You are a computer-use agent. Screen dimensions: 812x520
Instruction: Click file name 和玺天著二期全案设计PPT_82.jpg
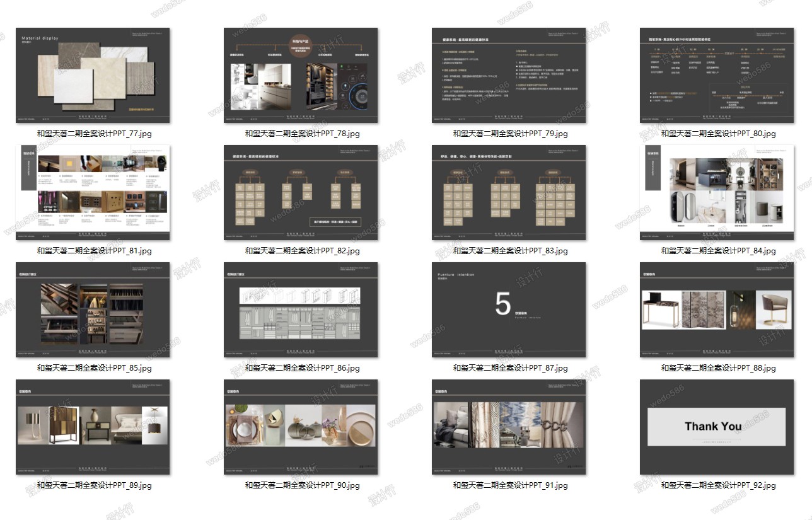click(x=302, y=251)
